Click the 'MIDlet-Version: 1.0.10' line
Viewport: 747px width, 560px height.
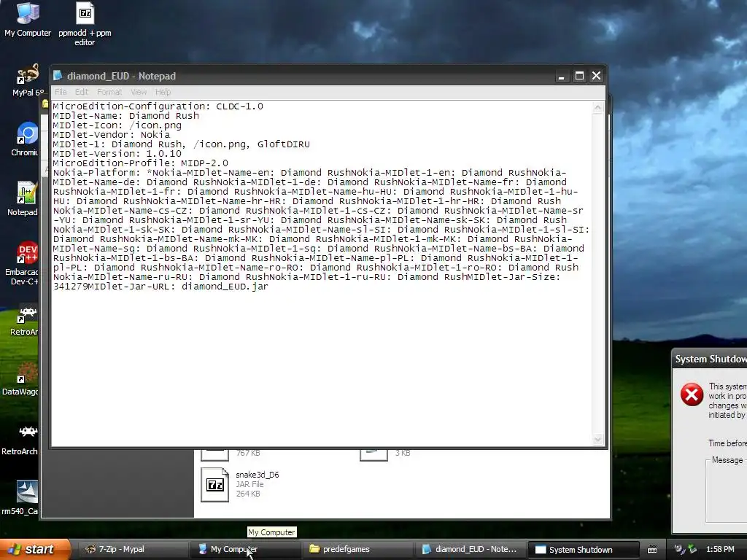pyautogui.click(x=117, y=154)
